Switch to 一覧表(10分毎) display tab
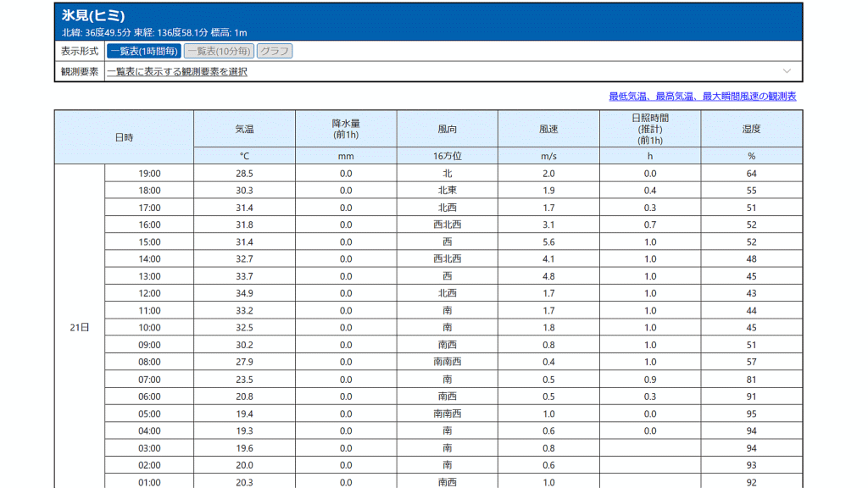The image size is (868, 488). (x=219, y=51)
